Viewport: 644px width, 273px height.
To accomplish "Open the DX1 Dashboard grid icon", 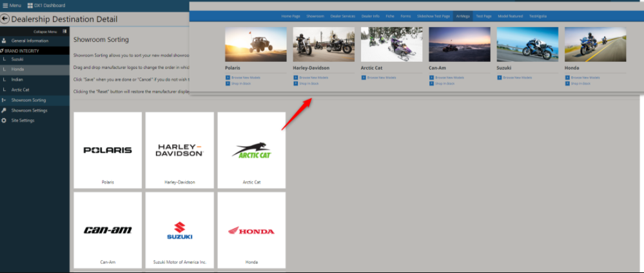I will click(30, 5).
